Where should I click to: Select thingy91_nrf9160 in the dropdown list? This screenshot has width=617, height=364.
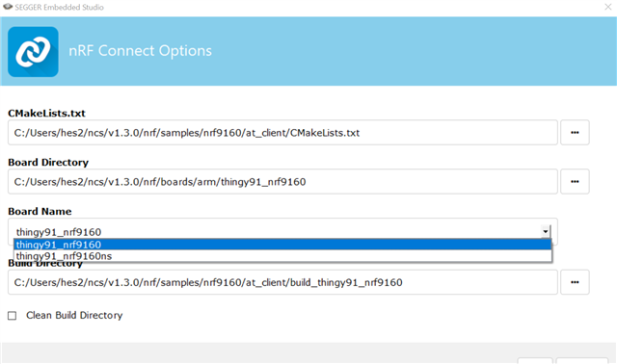point(282,245)
